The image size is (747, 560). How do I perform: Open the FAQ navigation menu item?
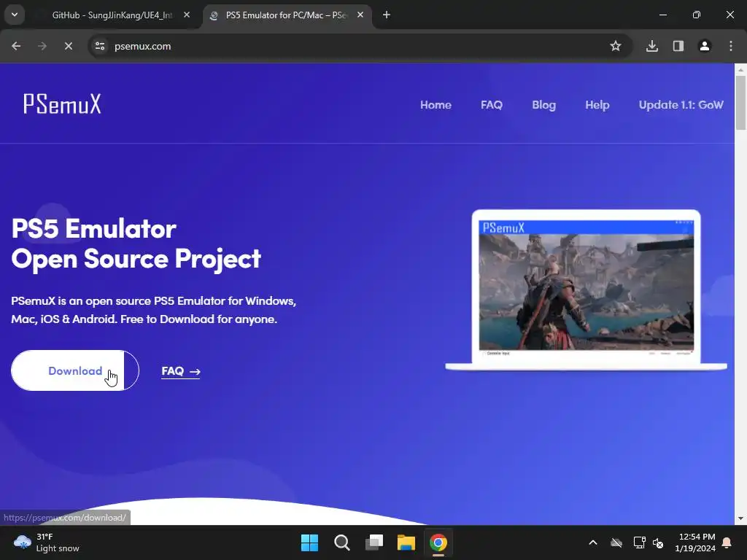pyautogui.click(x=492, y=105)
